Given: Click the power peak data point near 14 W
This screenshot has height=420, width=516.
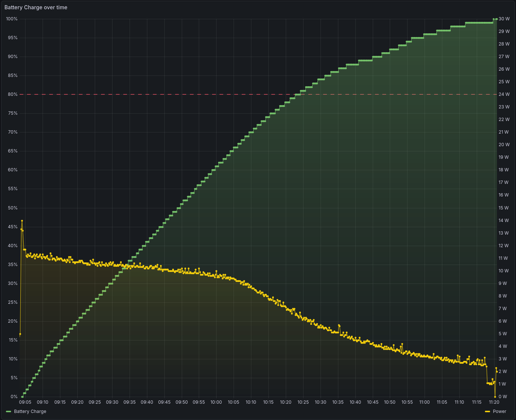Looking at the screenshot, I should point(22,221).
